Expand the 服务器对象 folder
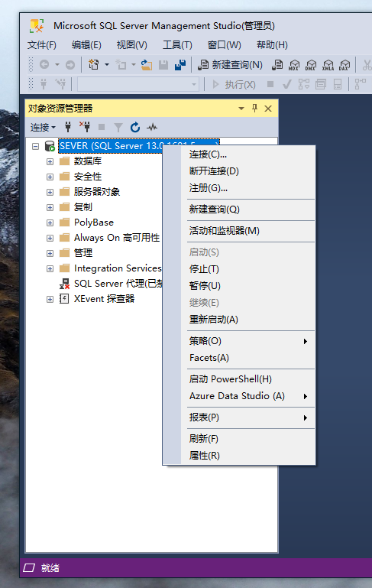The width and height of the screenshot is (372, 588). [50, 192]
